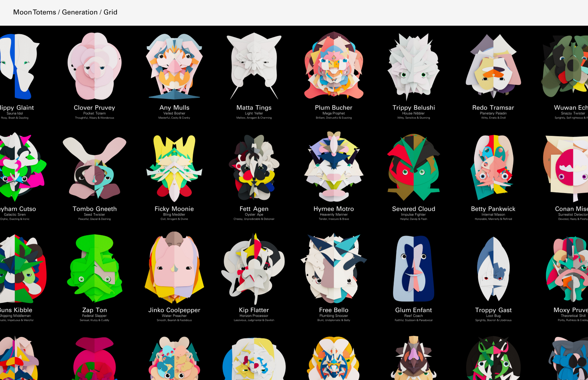Select the 'Troppy Gast' name label
The height and width of the screenshot is (380, 588).
click(493, 310)
